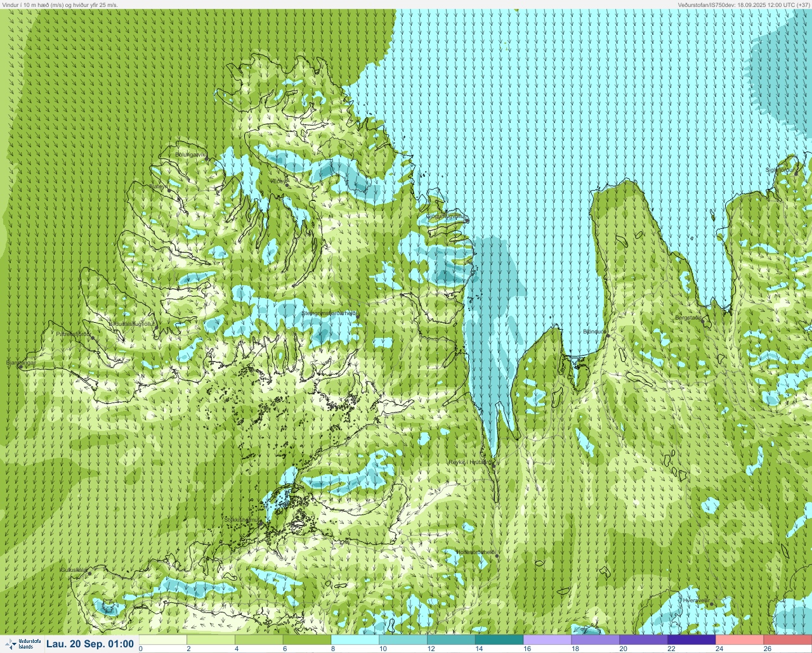Click the Veðurstofa Íslands logo
The height and width of the screenshot is (653, 812).
pos(22,644)
